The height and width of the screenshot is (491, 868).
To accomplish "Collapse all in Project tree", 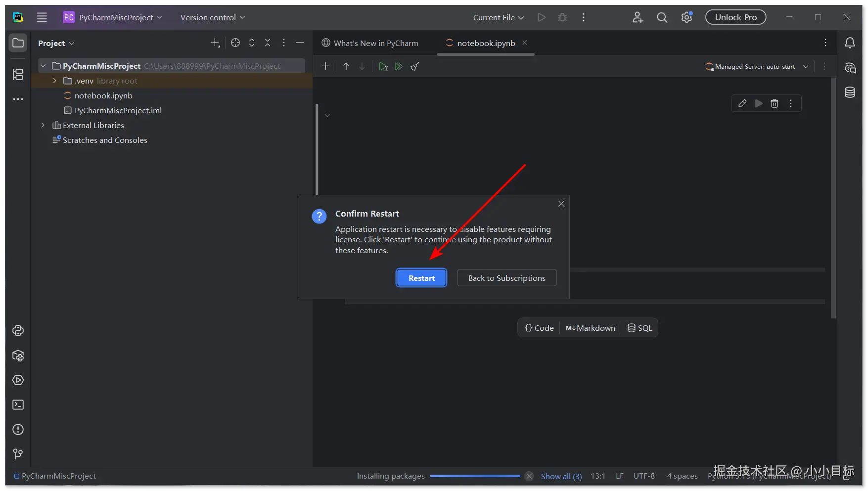I will [268, 43].
